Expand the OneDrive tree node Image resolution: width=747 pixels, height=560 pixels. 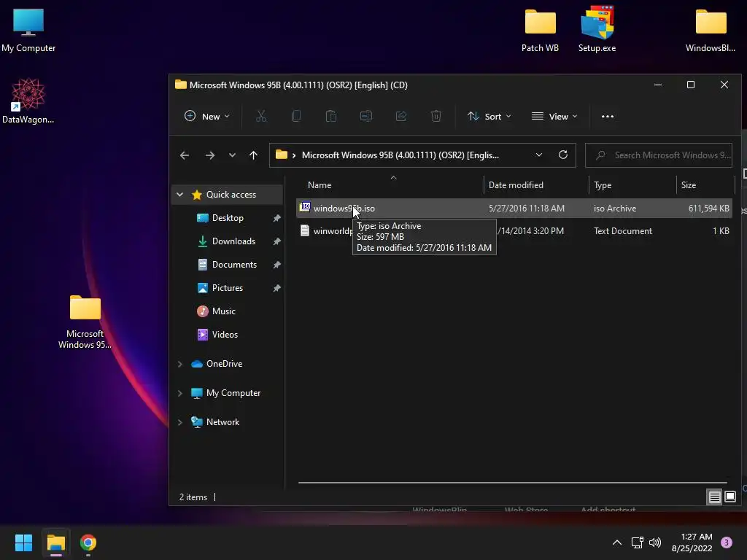click(x=179, y=364)
